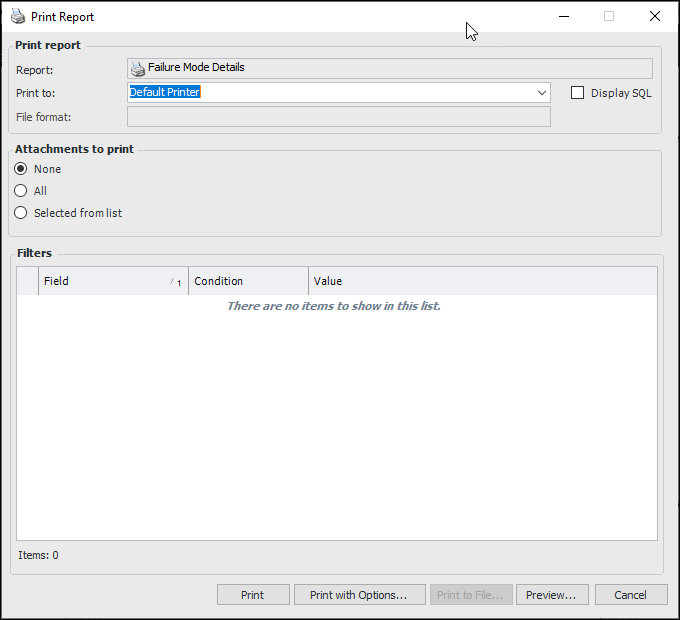680x620 pixels.
Task: Click the blank selector column header in Filters
Action: tap(28, 281)
